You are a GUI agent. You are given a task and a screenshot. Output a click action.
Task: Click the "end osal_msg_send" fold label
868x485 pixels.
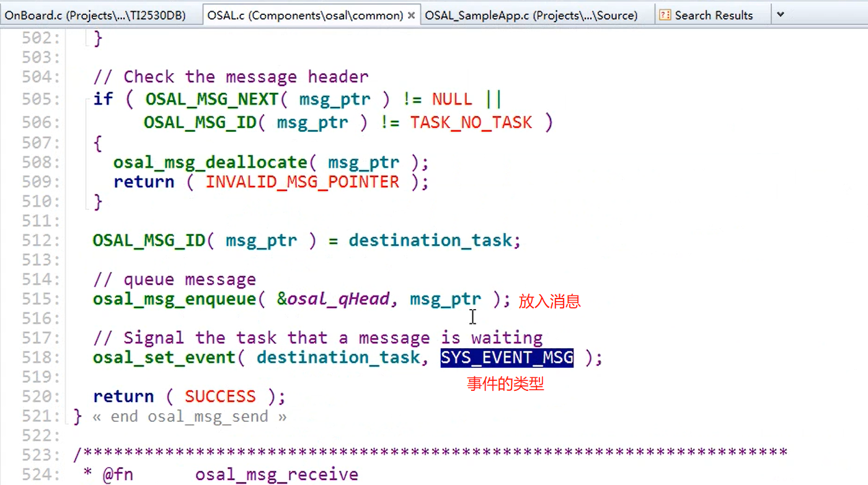point(190,416)
